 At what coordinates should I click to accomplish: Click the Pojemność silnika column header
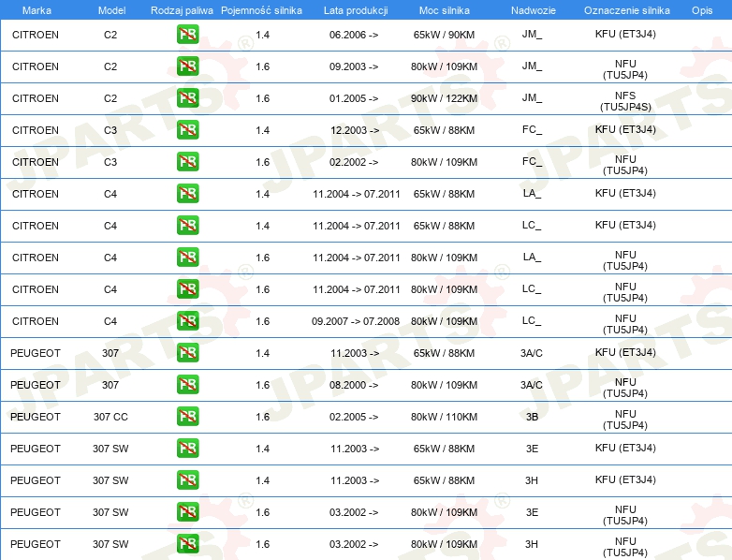(261, 10)
